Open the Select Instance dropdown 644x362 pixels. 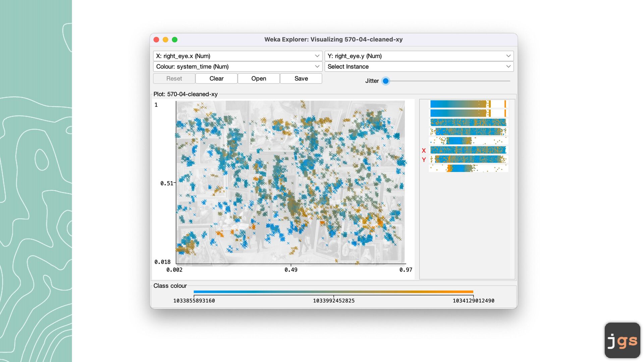(x=419, y=67)
